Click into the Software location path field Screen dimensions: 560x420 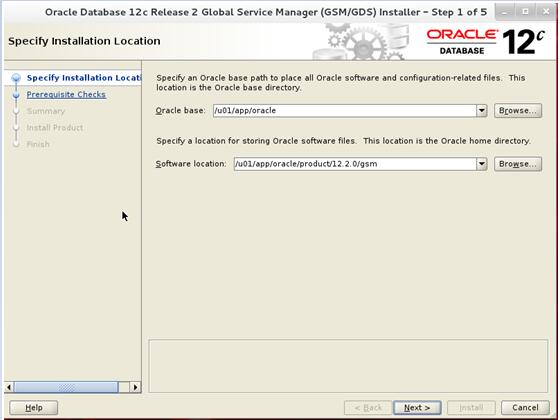click(x=355, y=164)
